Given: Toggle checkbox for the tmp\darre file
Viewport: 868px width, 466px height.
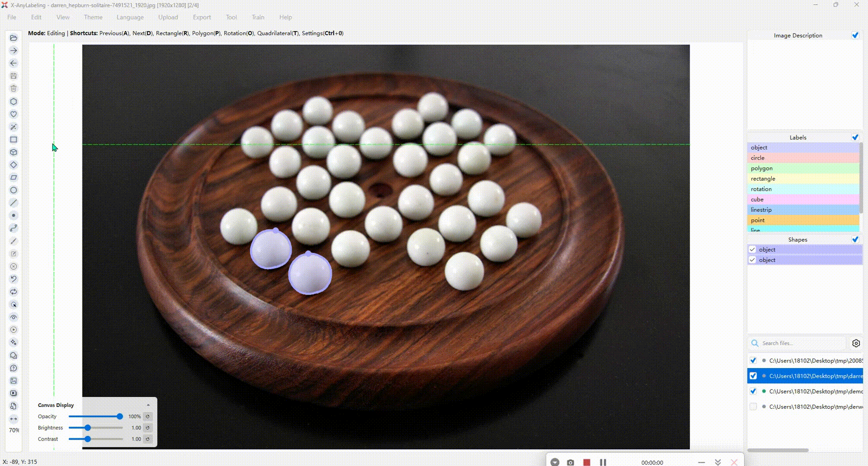Looking at the screenshot, I should point(753,376).
